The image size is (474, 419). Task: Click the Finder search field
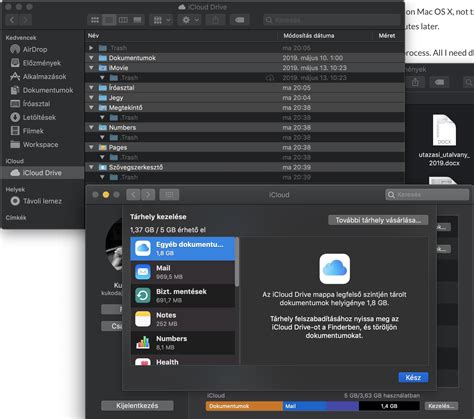coord(332,20)
